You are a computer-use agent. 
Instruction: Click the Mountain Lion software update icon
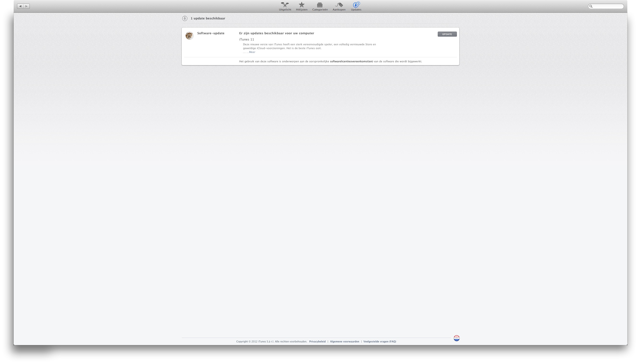[189, 36]
